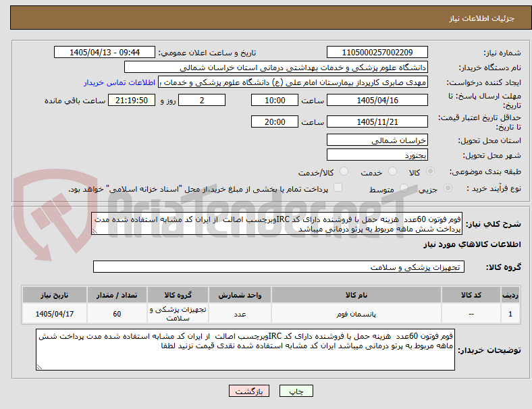Click the resize grip of description textarea

click(95, 231)
